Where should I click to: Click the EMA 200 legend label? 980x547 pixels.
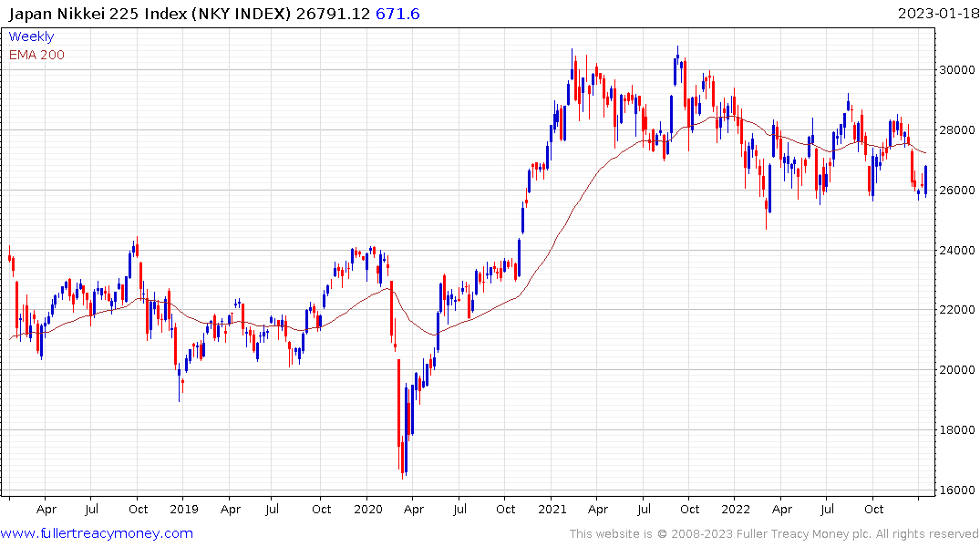[36, 55]
